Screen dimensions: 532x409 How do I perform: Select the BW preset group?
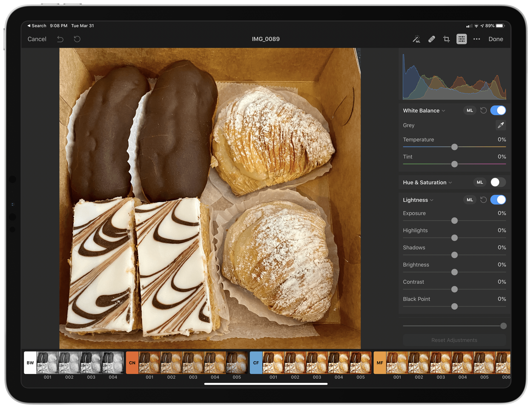click(30, 363)
